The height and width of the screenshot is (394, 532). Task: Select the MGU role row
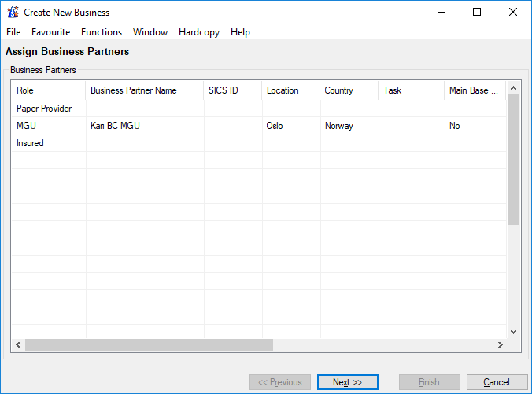click(x=26, y=126)
